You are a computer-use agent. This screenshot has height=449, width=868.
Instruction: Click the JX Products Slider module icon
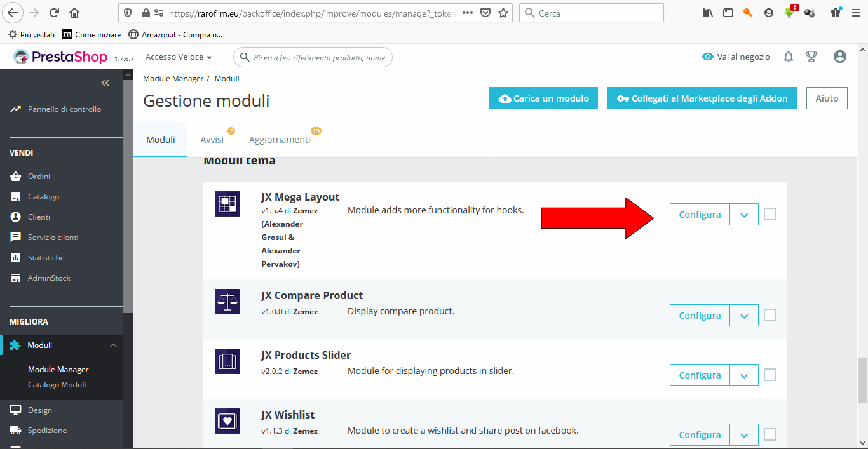[x=227, y=361]
